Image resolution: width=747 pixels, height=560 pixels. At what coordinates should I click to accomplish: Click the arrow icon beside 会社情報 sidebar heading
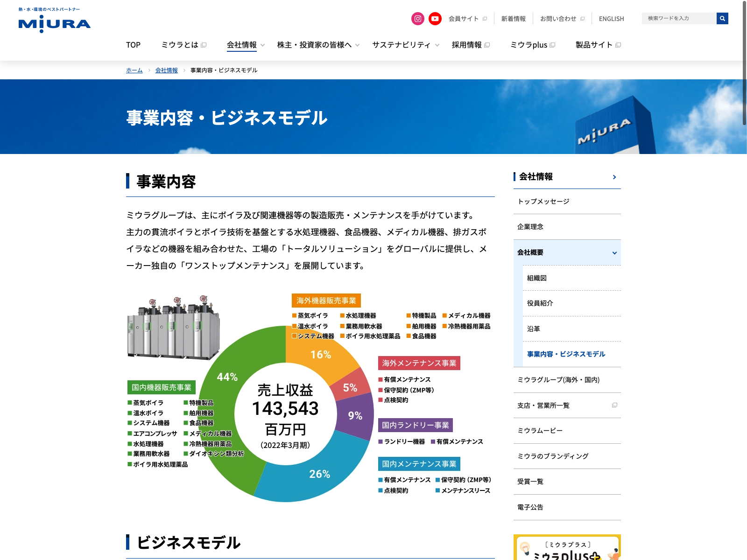pyautogui.click(x=614, y=177)
